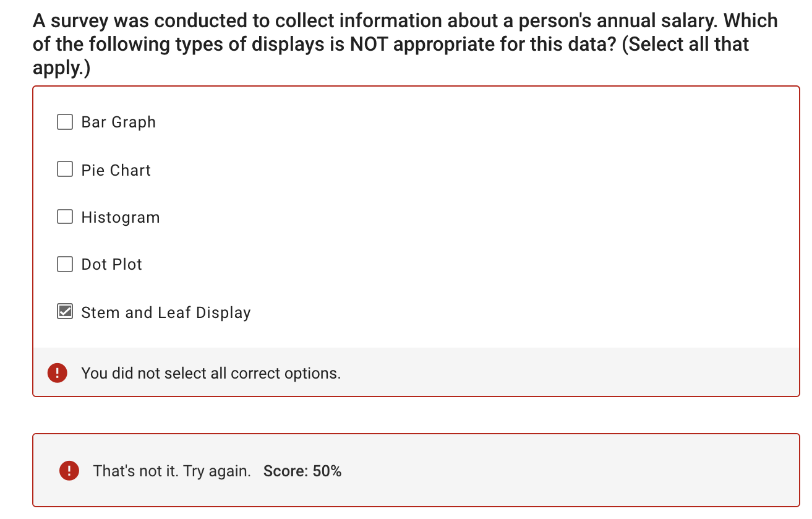Uncheck the Stem and Leaf Display option

point(64,312)
